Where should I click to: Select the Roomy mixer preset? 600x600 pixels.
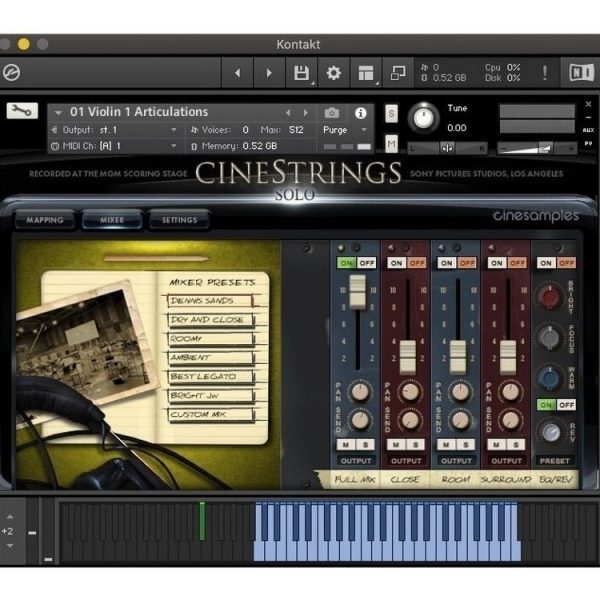(210, 339)
